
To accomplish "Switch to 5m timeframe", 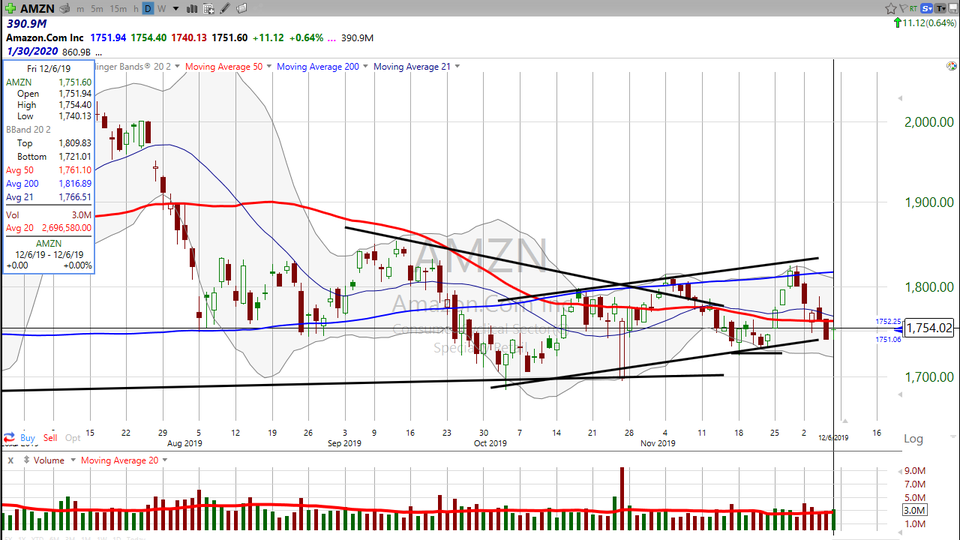I will tap(97, 9).
